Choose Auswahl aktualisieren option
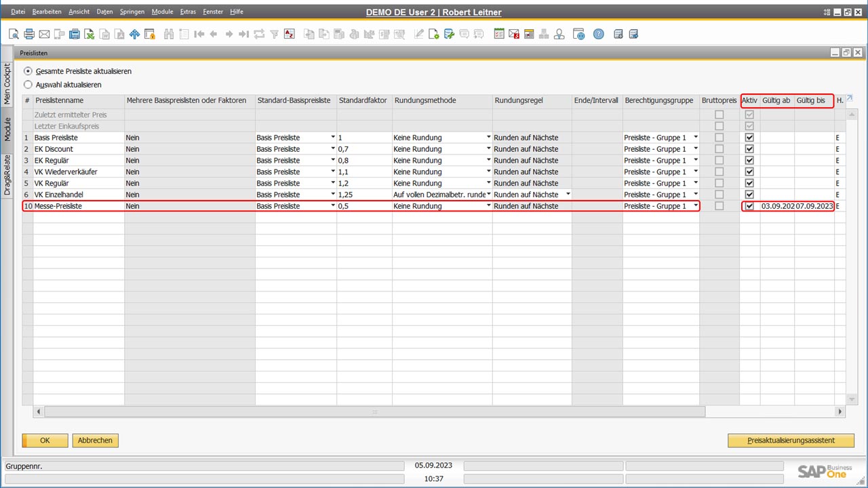Screen dimensions: 868x488 [28, 84]
